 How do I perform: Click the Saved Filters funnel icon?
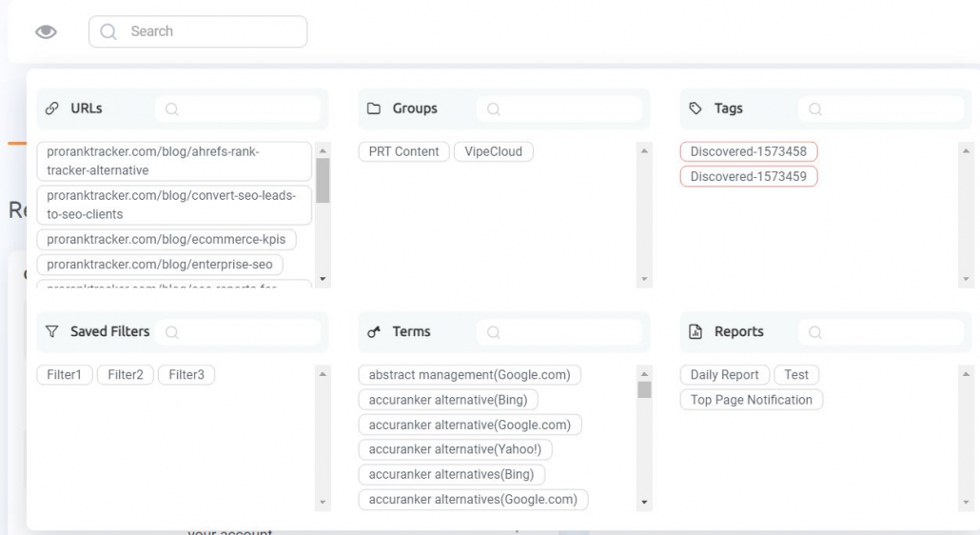pyautogui.click(x=52, y=331)
